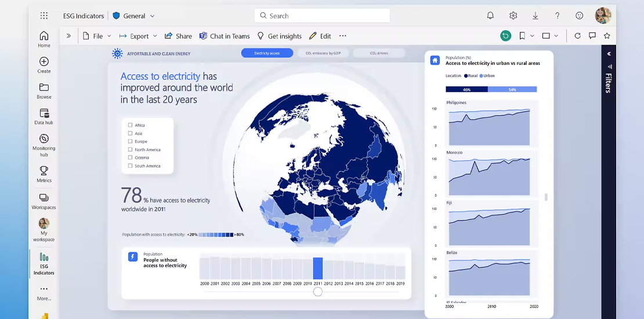Select the 2000 bar in chart
644x319 pixels.
pyautogui.click(x=205, y=269)
